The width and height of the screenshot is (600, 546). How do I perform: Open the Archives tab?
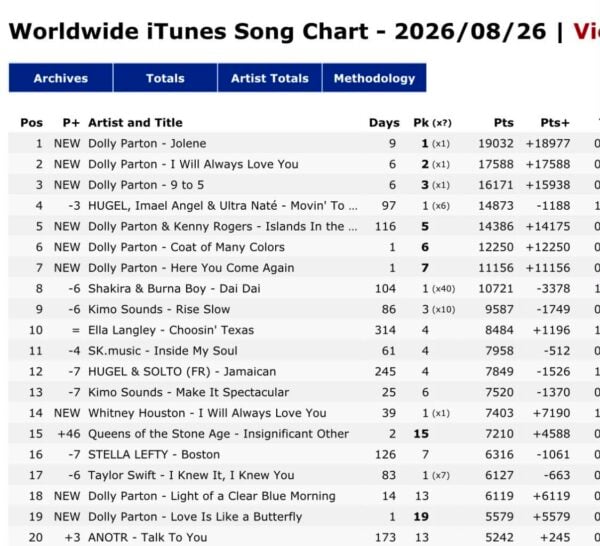pos(61,78)
